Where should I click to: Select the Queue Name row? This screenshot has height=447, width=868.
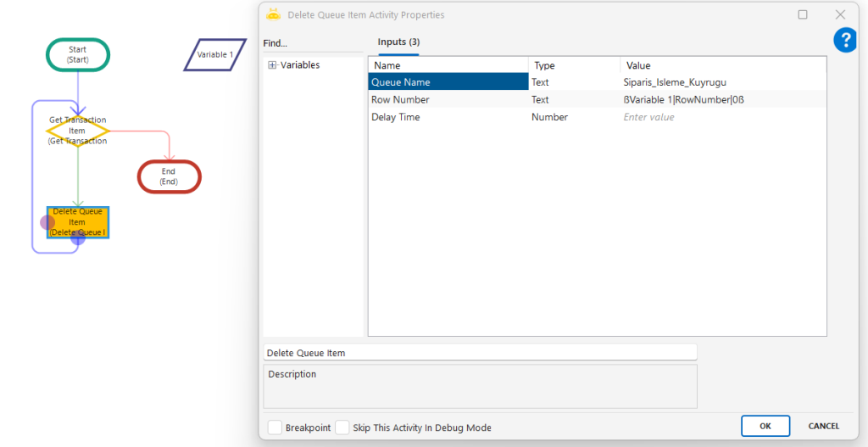click(x=448, y=82)
